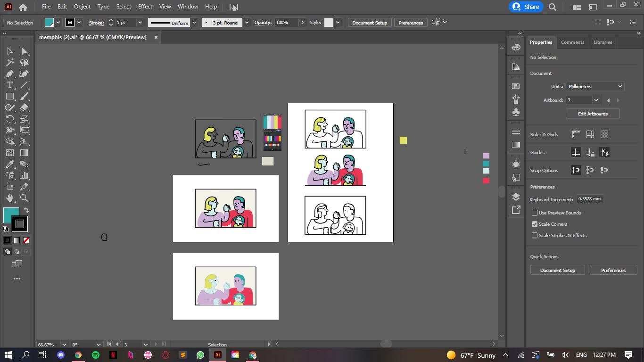
Task: Open the Units Millimeters dropdown
Action: point(595,86)
